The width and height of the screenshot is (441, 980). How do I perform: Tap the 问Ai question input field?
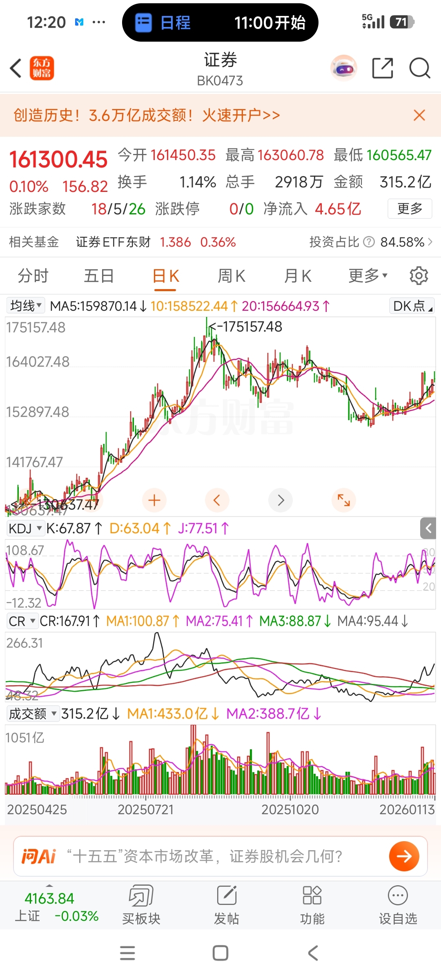pyautogui.click(x=220, y=856)
